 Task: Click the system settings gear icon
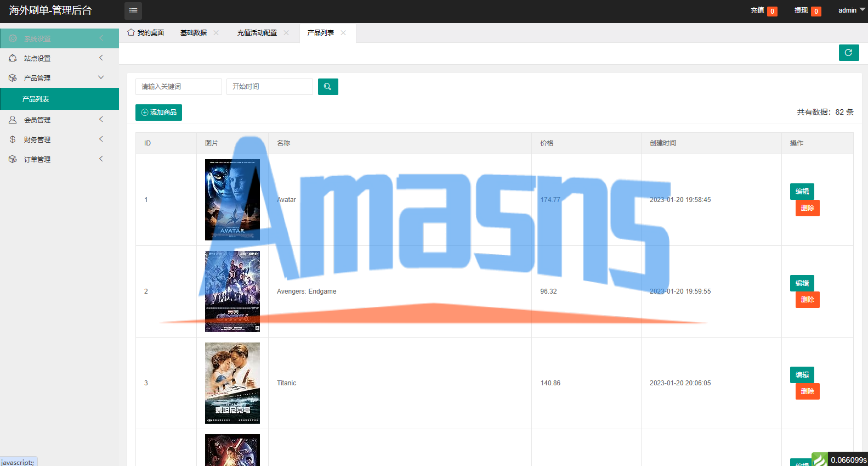(13, 38)
